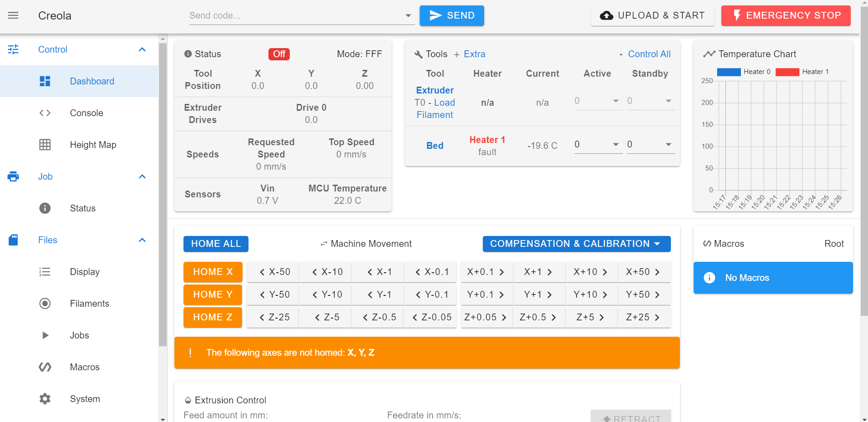868x422 pixels.
Task: Click the System gear icon
Action: tap(45, 399)
